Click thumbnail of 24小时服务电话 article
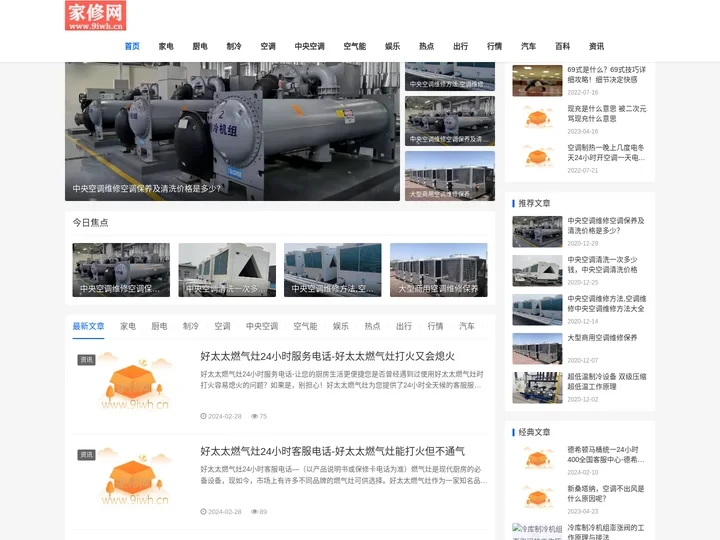 click(x=133, y=382)
